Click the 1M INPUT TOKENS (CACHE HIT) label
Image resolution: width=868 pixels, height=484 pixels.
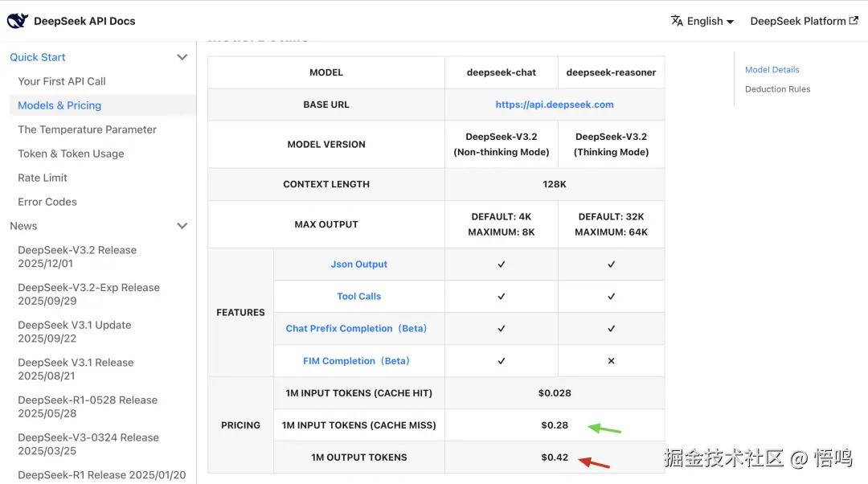358,392
